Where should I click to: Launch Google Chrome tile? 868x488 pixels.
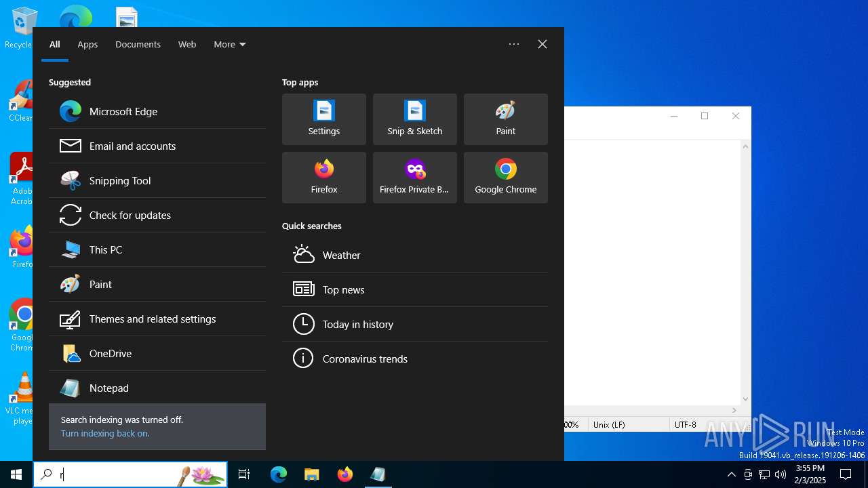[506, 178]
